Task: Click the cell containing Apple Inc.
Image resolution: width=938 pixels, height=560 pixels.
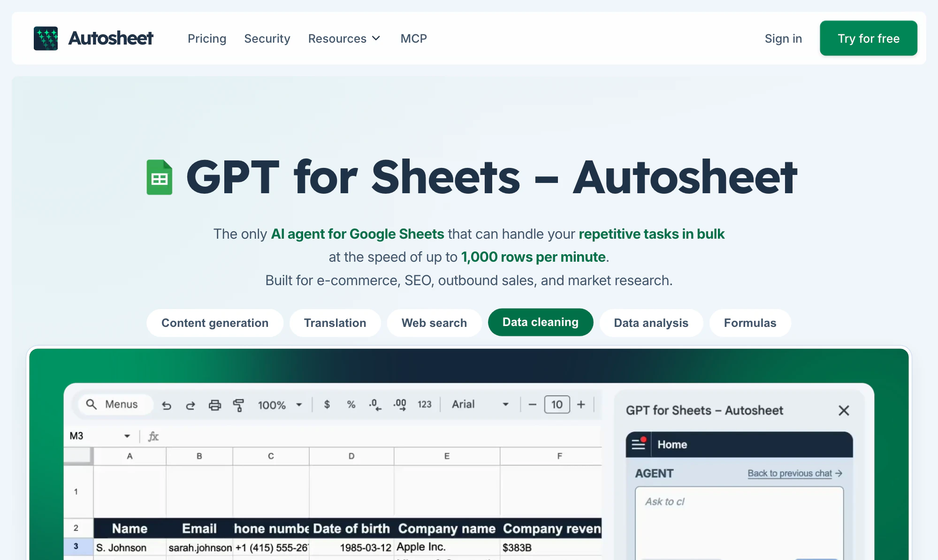Action: point(447,547)
